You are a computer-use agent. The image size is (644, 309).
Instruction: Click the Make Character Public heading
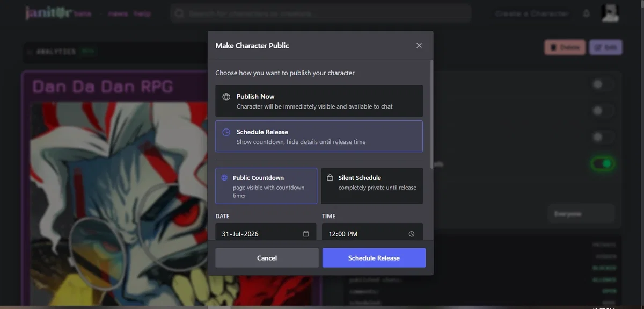pos(252,46)
